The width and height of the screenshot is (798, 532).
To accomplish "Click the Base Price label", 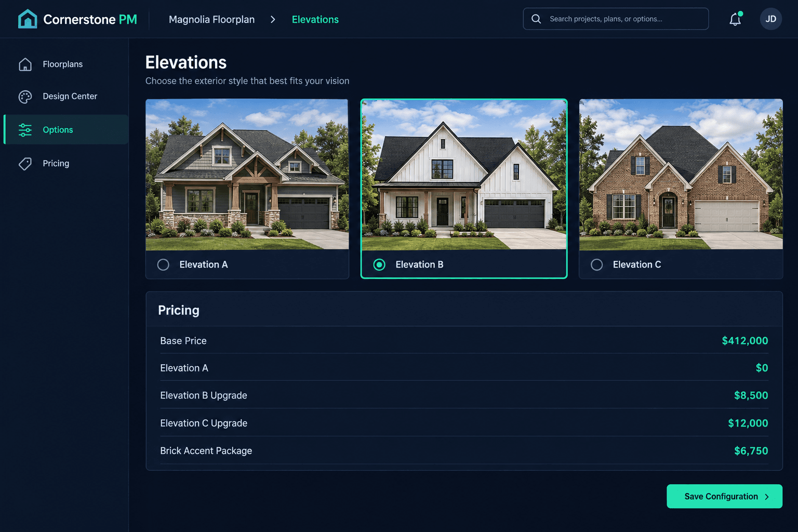I will (x=183, y=341).
